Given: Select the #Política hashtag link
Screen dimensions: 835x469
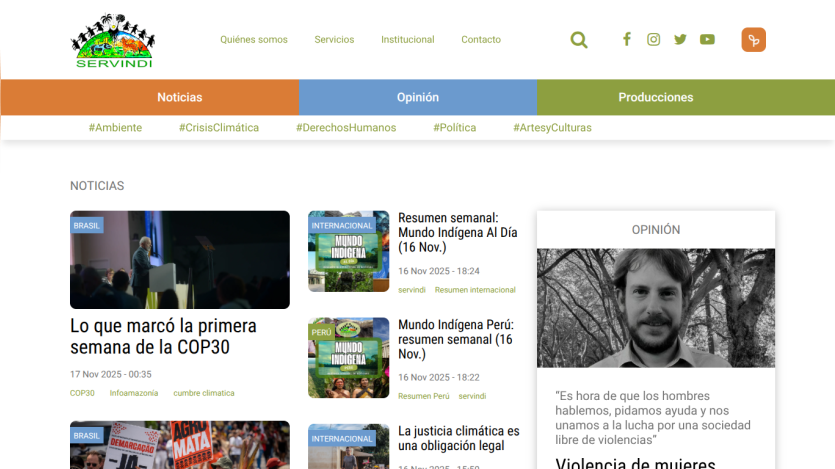Looking at the screenshot, I should click(455, 128).
